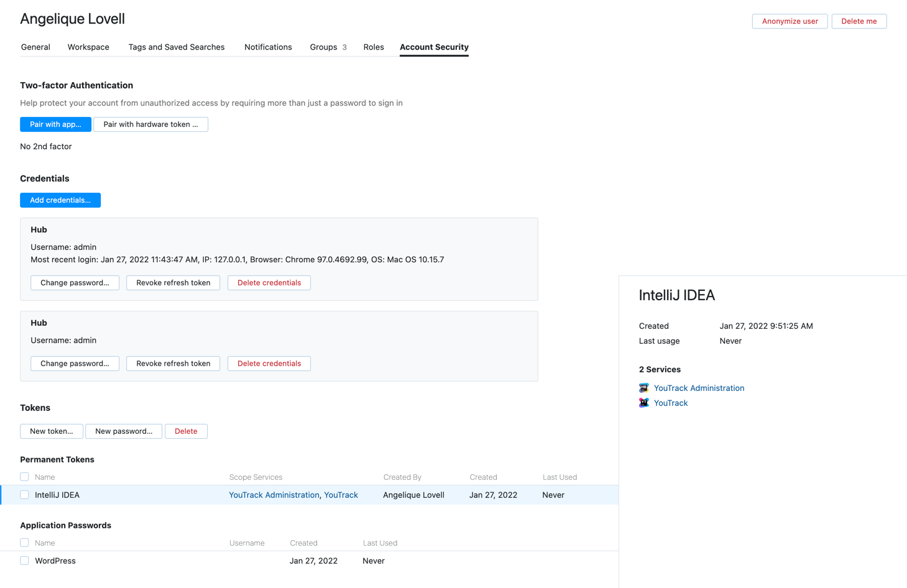
Task: Click the Most recent login details line
Action: pos(237,260)
